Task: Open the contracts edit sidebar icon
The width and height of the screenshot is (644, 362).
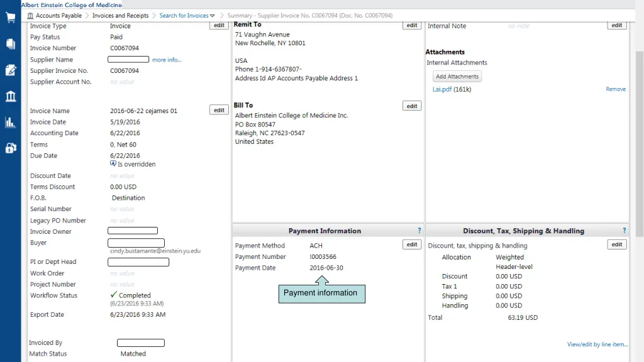Action: pyautogui.click(x=10, y=70)
